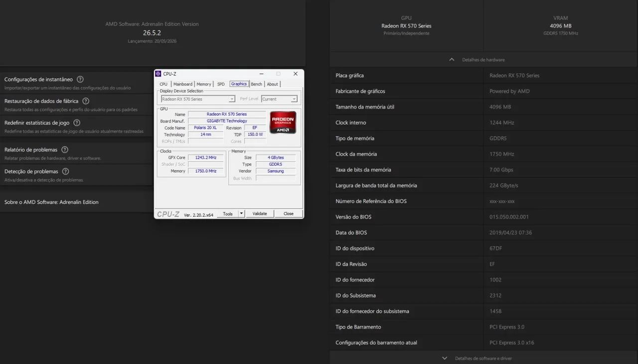Click the Validate button
The width and height of the screenshot is (638, 364).
tap(260, 214)
